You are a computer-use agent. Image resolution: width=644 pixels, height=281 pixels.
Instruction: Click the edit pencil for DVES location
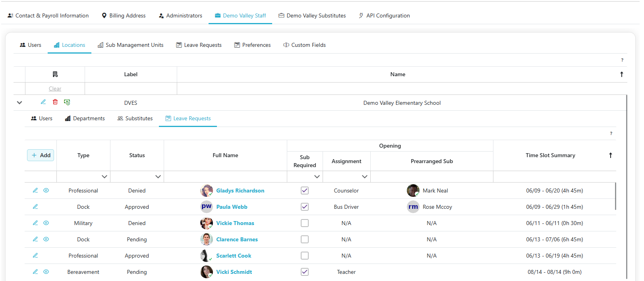pos(43,102)
